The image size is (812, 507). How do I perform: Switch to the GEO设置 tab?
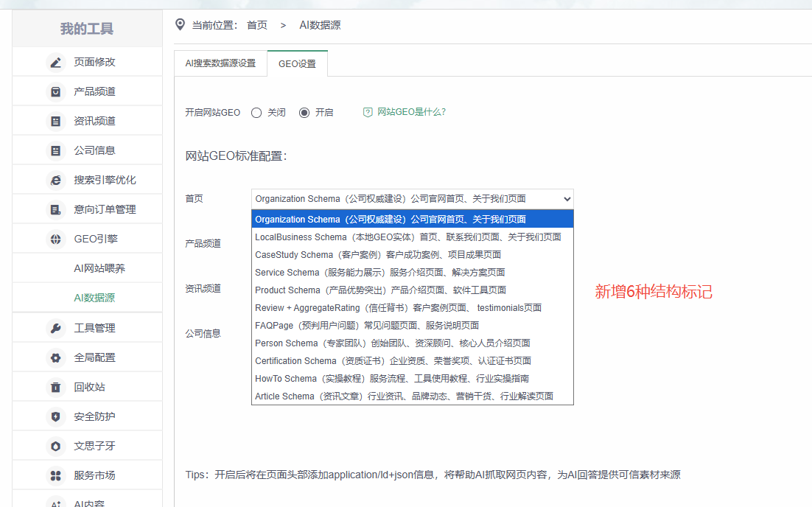coord(297,63)
